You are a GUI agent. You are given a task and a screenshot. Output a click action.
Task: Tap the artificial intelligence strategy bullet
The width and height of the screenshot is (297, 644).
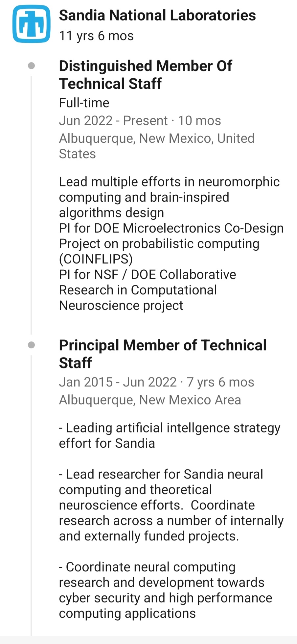tap(169, 435)
